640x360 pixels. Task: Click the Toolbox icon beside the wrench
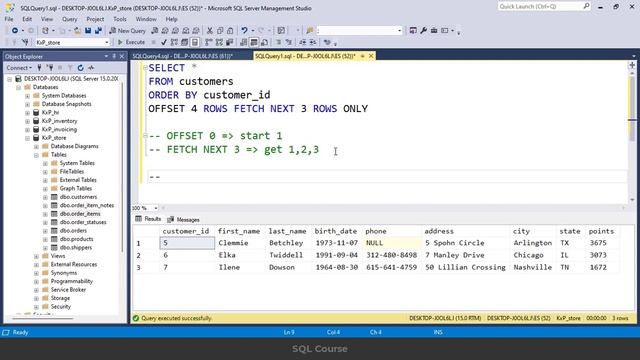(434, 31)
